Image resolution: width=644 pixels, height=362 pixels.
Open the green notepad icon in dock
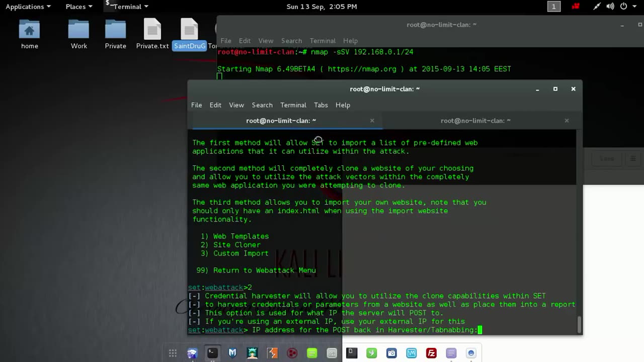coord(312,353)
